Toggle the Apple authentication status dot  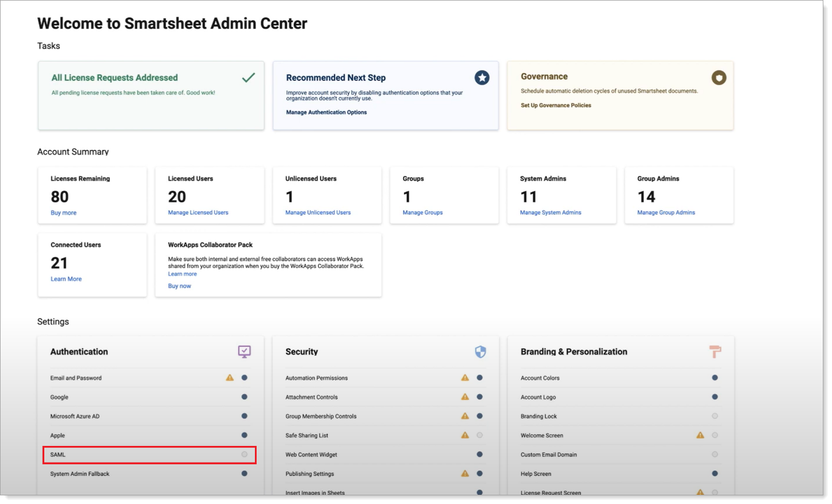(x=245, y=436)
